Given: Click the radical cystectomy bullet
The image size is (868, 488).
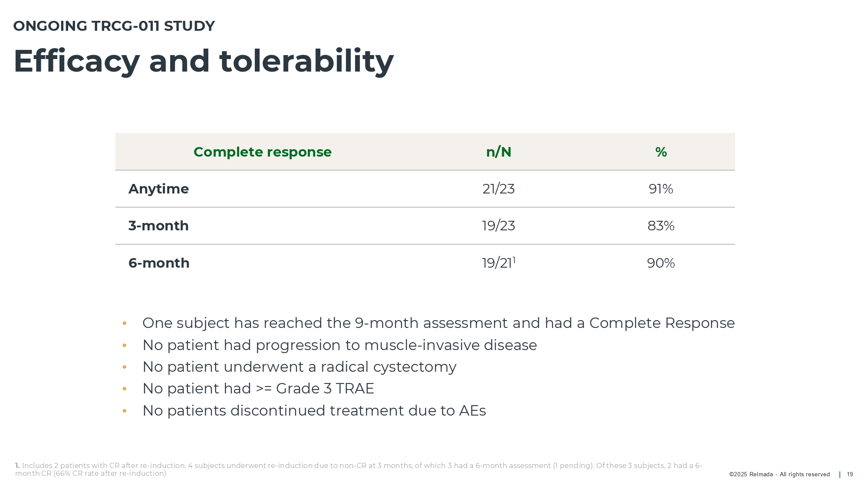Looking at the screenshot, I should click(299, 367).
